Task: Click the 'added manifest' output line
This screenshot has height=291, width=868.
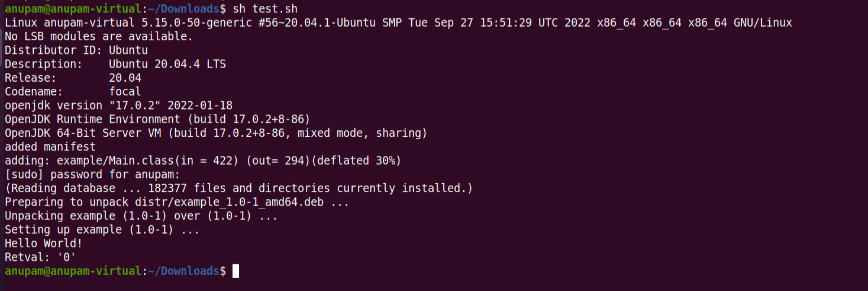Action: pyautogui.click(x=50, y=146)
